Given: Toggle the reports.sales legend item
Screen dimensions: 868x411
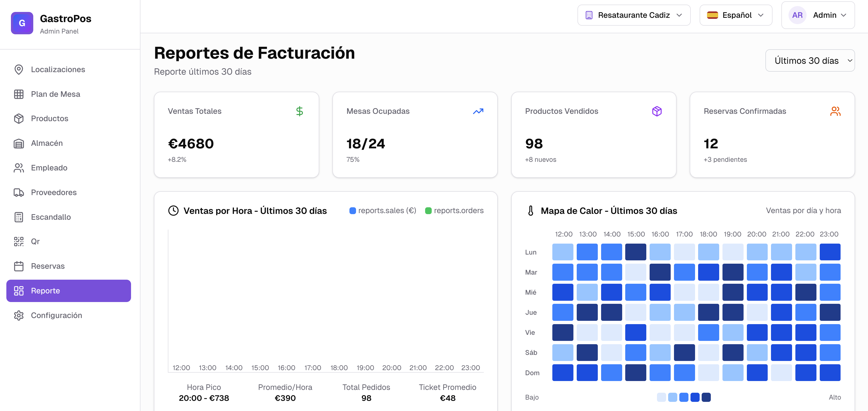Looking at the screenshot, I should click(x=382, y=211).
